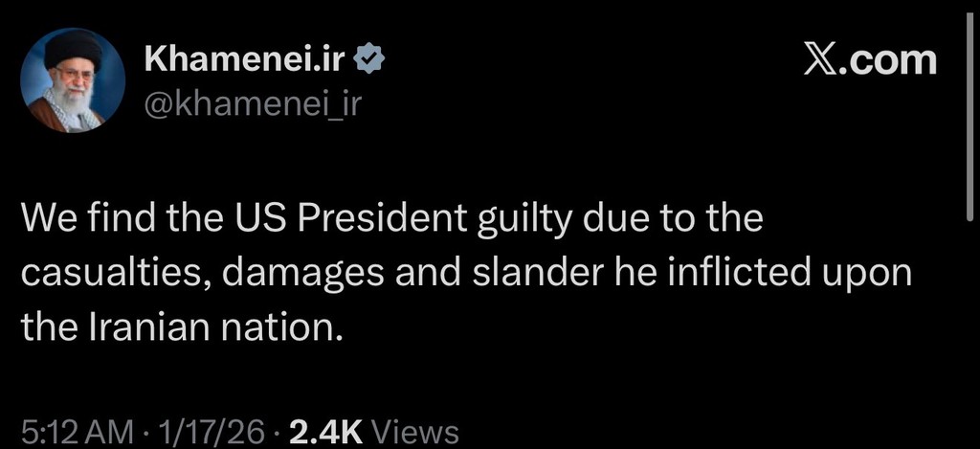
Task: Click the blue verified badge
Action: point(369,60)
